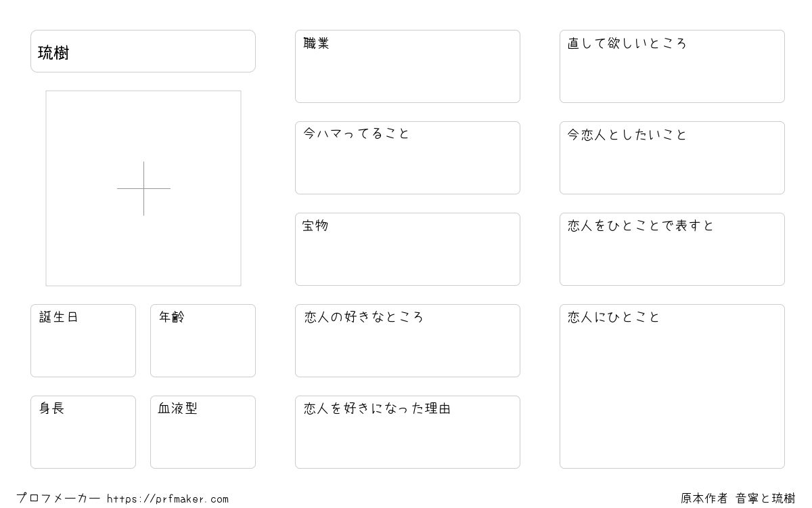Click the 恋人を好きになった理由 field

407,432
